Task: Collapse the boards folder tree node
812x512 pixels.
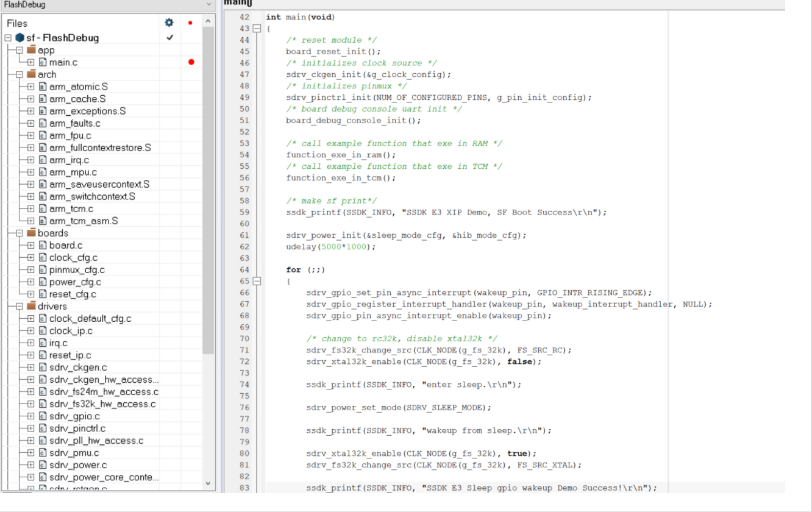Action: (x=19, y=233)
